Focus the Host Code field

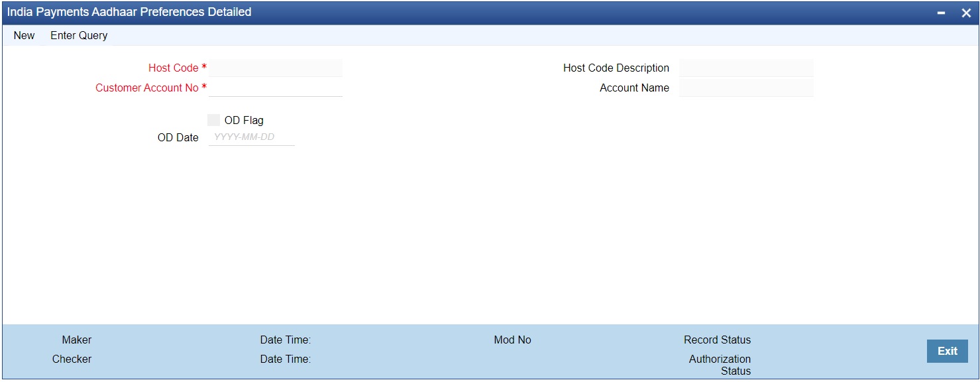(x=276, y=68)
